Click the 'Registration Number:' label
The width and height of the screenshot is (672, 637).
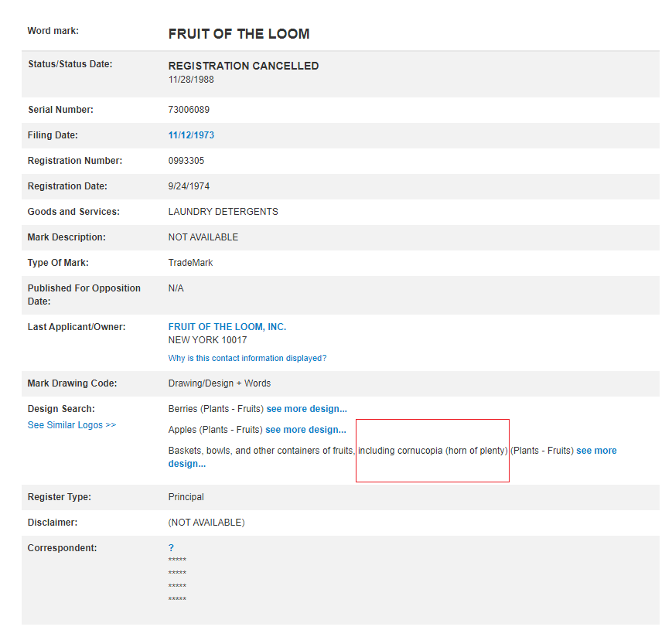click(75, 161)
